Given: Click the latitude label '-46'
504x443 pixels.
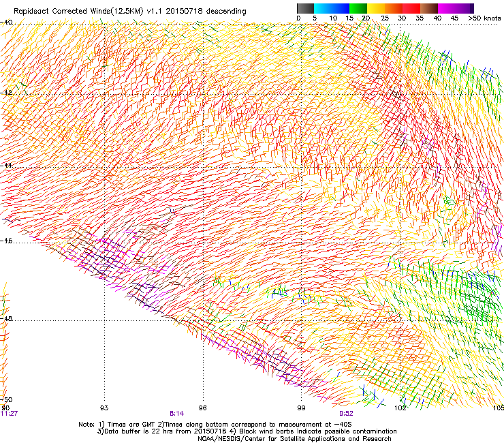Looking at the screenshot, I should pos(6,241).
